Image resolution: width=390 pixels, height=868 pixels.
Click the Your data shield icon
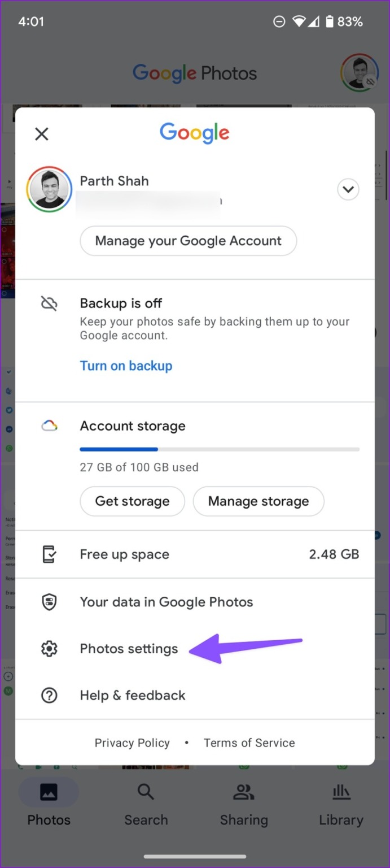[49, 602]
